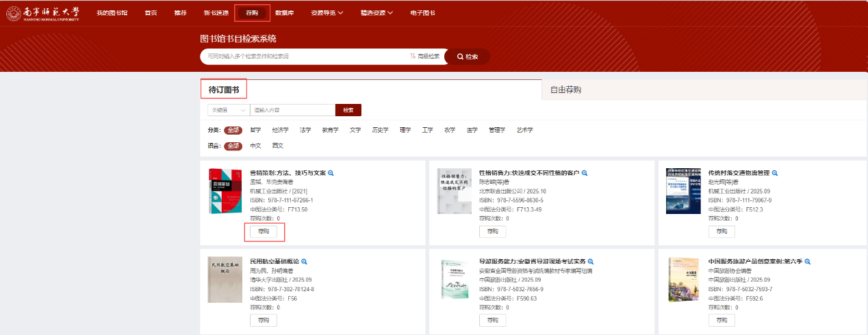Click the top dark 检索 search button

pos(467,56)
